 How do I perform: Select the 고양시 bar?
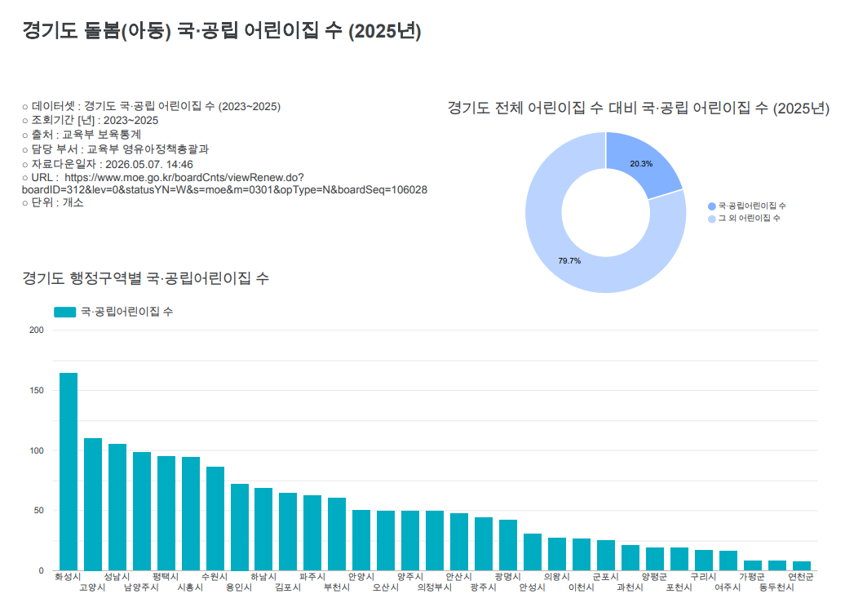(93, 504)
